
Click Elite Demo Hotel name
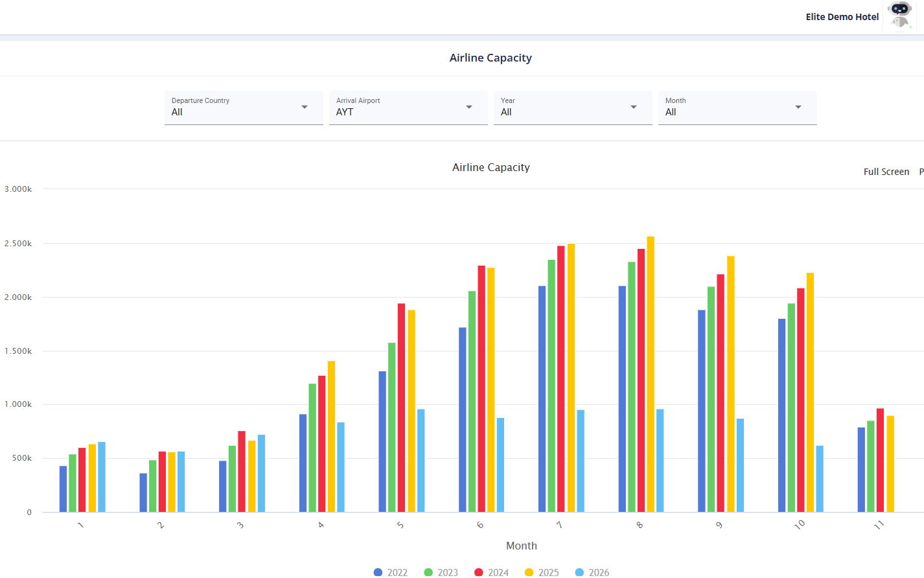[x=842, y=17]
